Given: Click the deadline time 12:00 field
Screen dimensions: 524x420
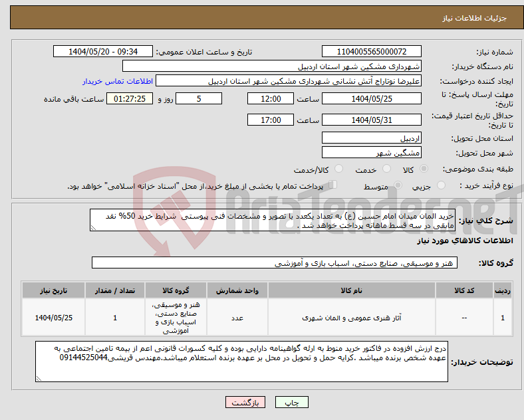Looking at the screenshot, I should pyautogui.click(x=271, y=98).
